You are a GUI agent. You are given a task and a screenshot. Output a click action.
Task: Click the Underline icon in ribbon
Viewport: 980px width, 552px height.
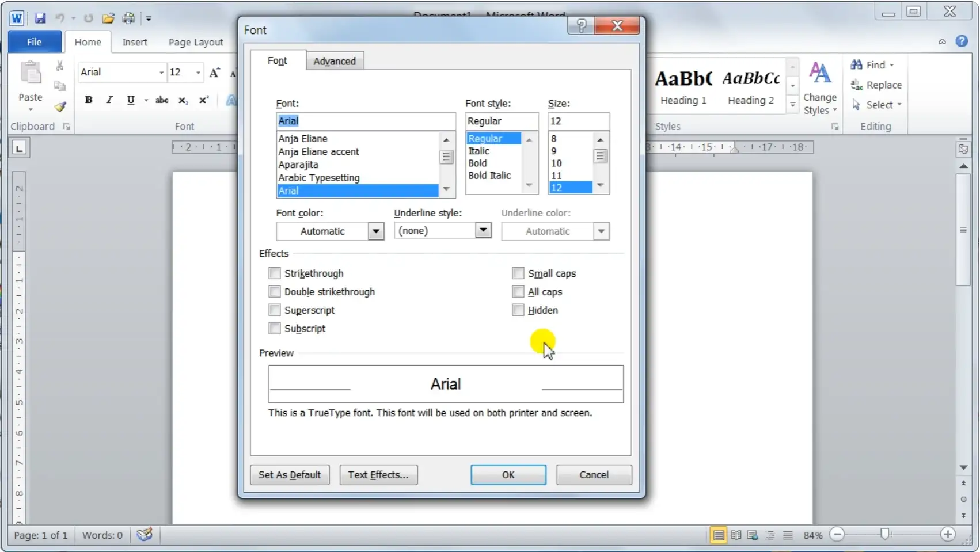coord(131,100)
